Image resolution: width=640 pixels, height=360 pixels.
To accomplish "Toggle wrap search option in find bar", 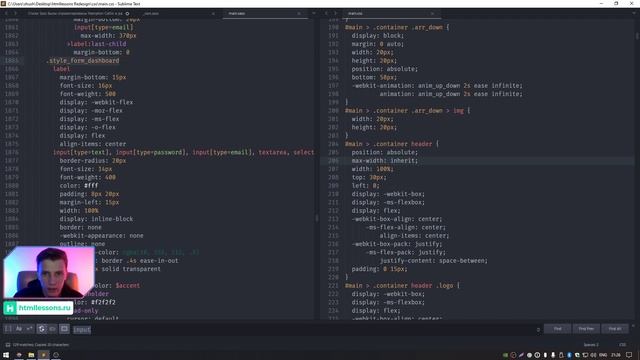I will pyautogui.click(x=42, y=329).
